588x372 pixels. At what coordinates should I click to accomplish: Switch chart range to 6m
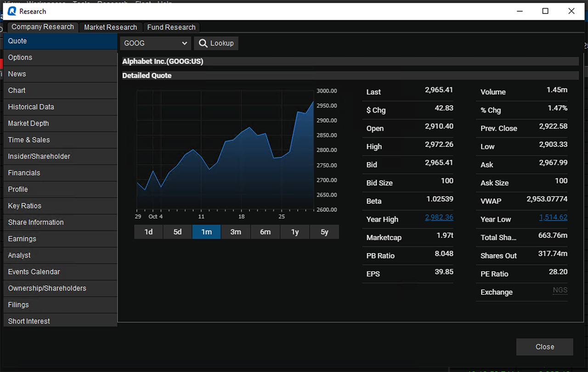pyautogui.click(x=266, y=232)
